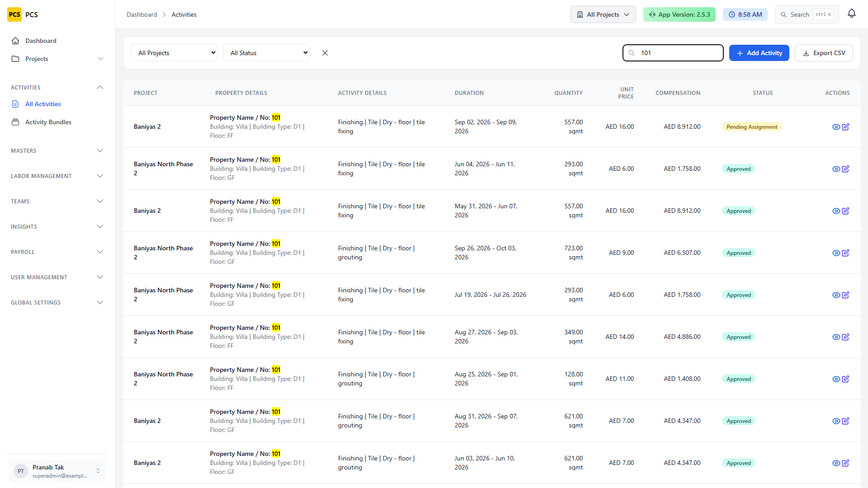
Task: Open Activity Bundles page
Action: 57,122
